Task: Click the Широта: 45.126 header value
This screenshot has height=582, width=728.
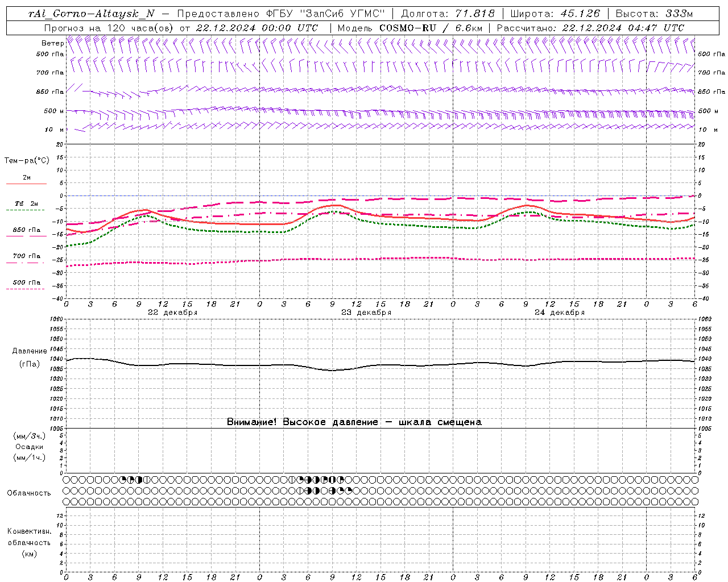Action: (555, 14)
